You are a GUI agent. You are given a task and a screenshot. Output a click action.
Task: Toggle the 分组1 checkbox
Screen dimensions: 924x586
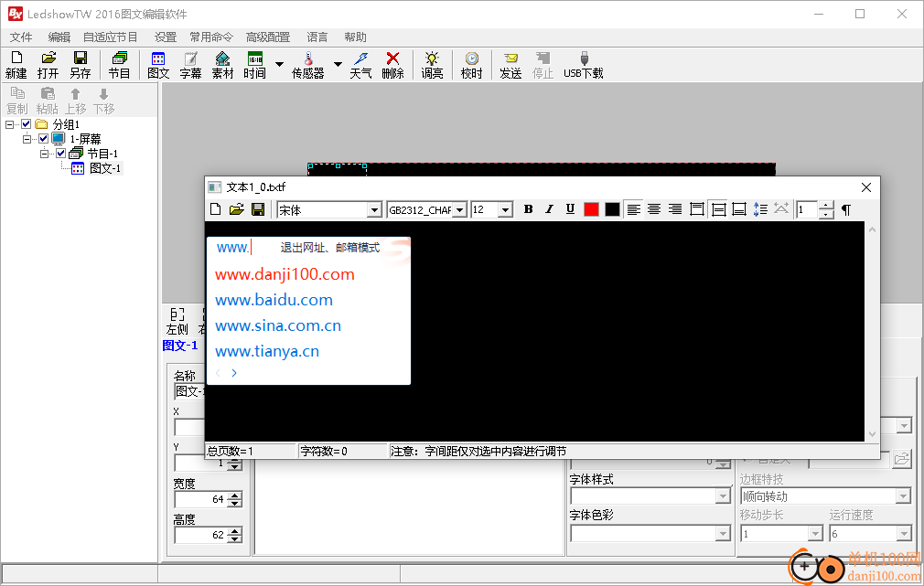point(26,124)
